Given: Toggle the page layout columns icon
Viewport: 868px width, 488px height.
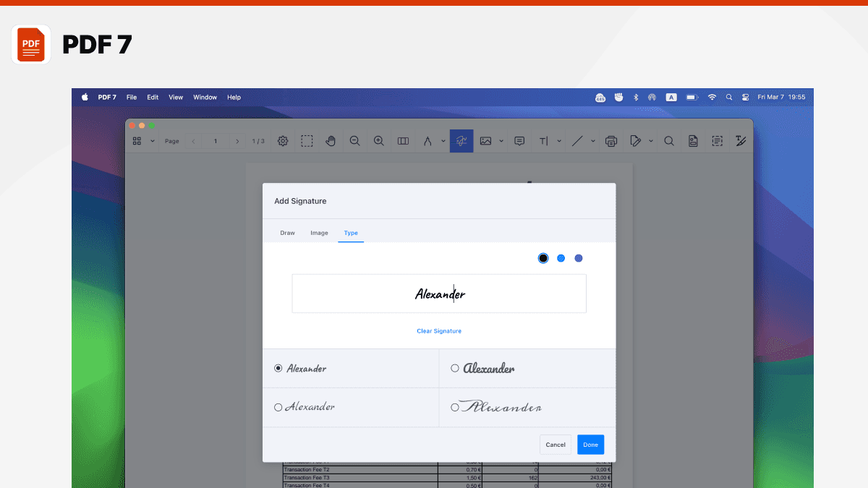Looking at the screenshot, I should pyautogui.click(x=404, y=141).
